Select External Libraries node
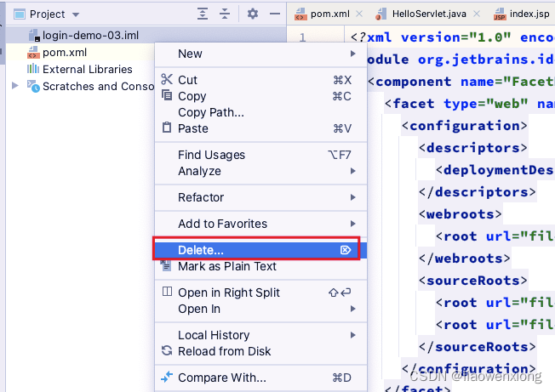555x392 pixels. click(87, 69)
